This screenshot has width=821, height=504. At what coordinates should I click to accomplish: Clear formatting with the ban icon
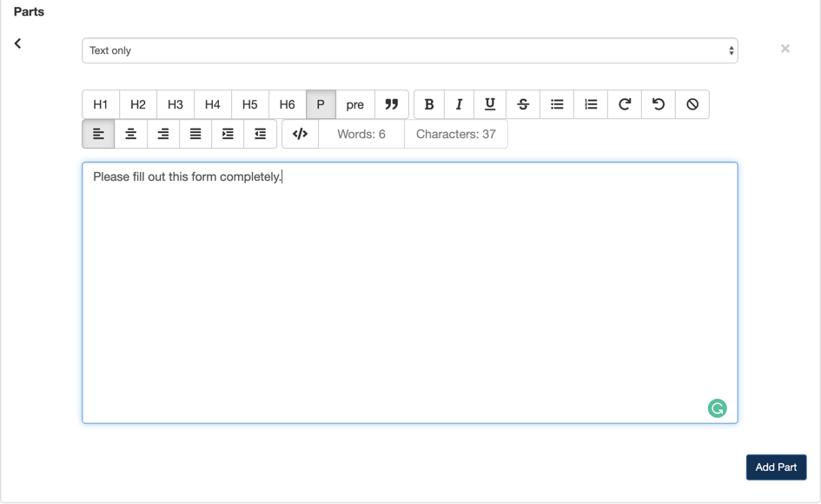coord(692,104)
